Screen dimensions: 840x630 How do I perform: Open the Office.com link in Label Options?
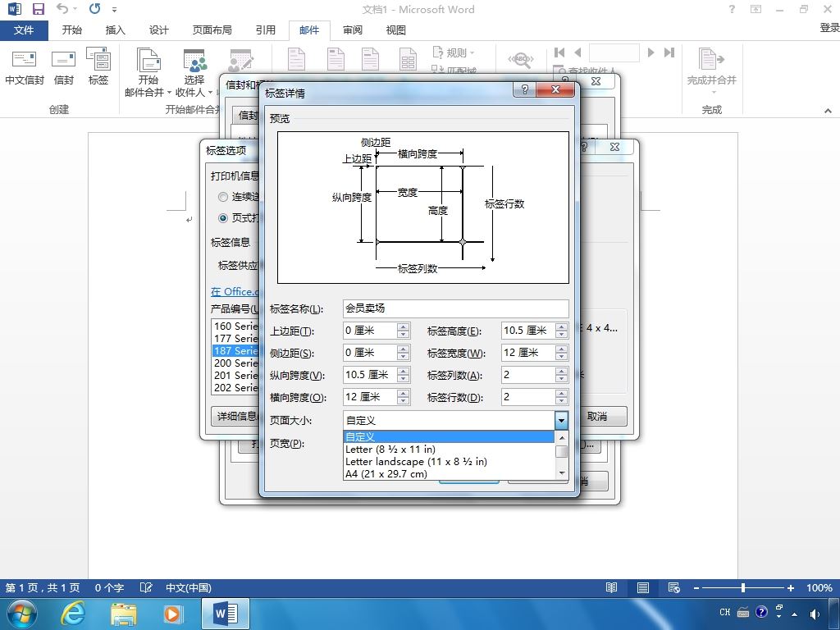coord(235,291)
